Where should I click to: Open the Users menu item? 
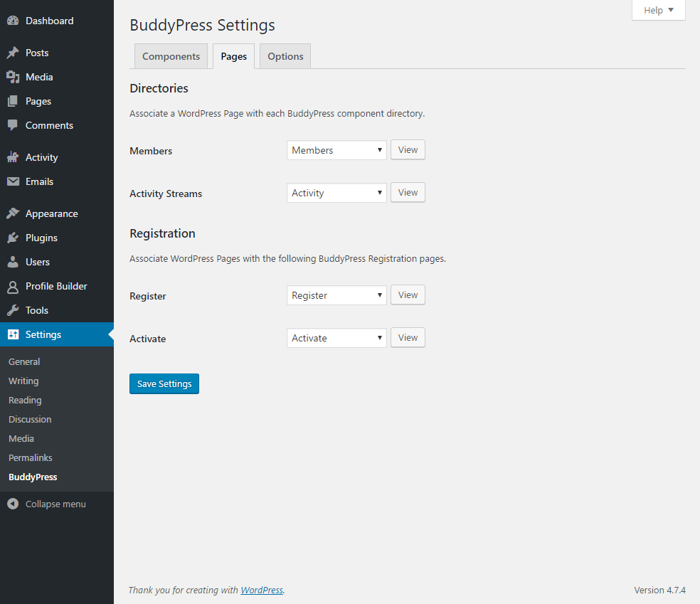coord(57,262)
